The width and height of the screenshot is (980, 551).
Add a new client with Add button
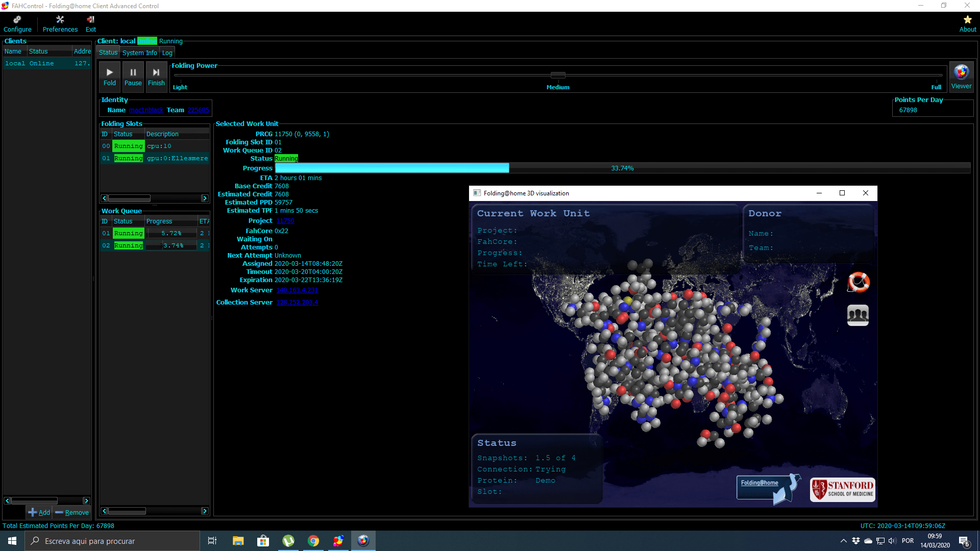coord(39,512)
